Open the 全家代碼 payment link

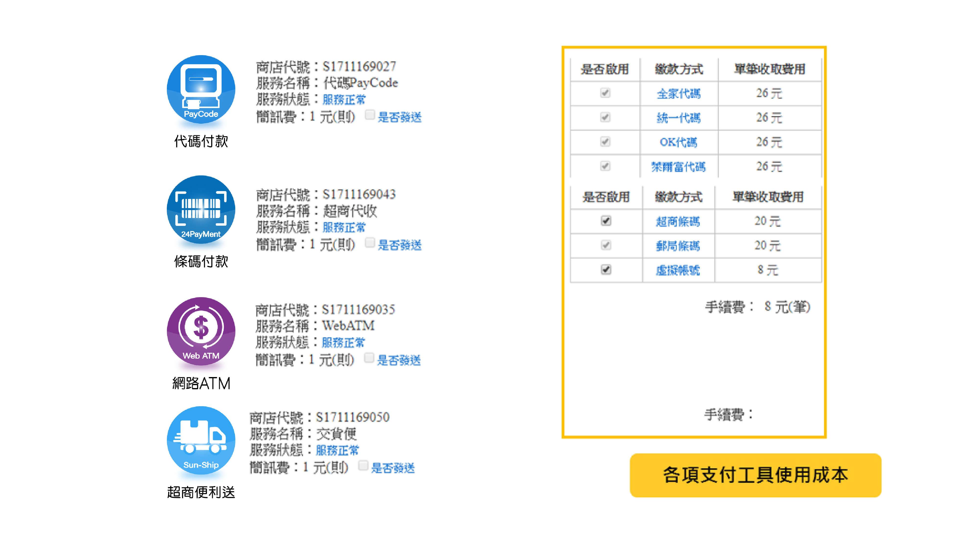[678, 94]
